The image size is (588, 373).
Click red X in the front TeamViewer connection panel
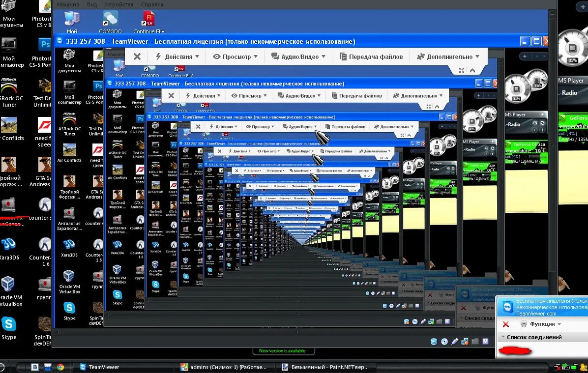point(506,324)
